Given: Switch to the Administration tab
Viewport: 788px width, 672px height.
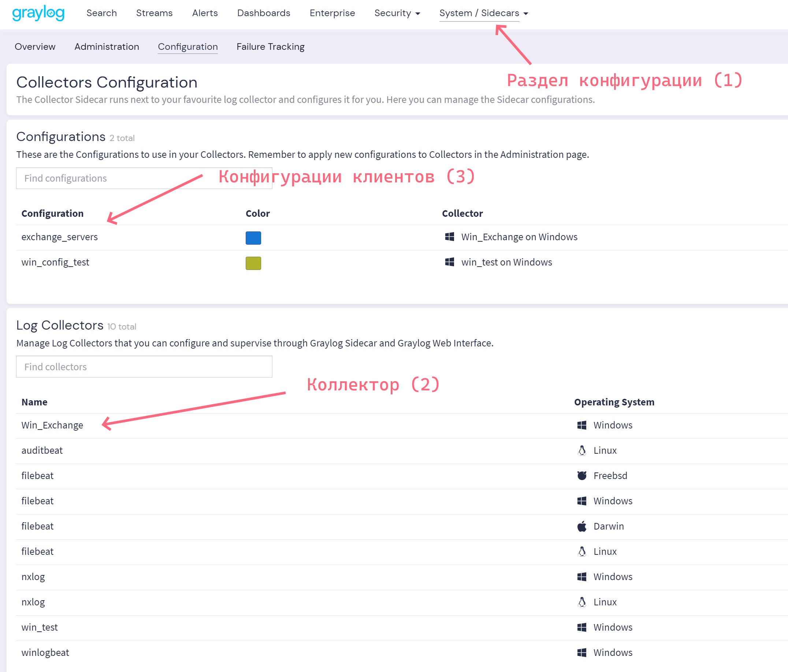Looking at the screenshot, I should point(107,47).
